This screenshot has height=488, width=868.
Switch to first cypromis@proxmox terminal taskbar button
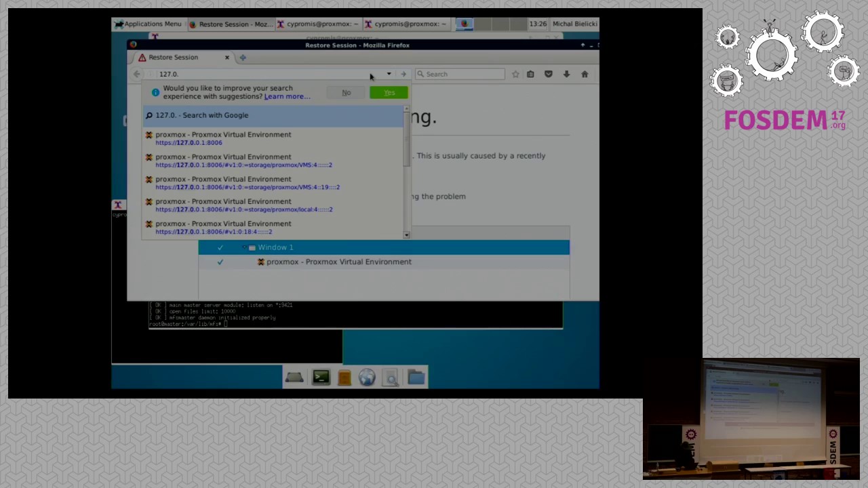317,24
